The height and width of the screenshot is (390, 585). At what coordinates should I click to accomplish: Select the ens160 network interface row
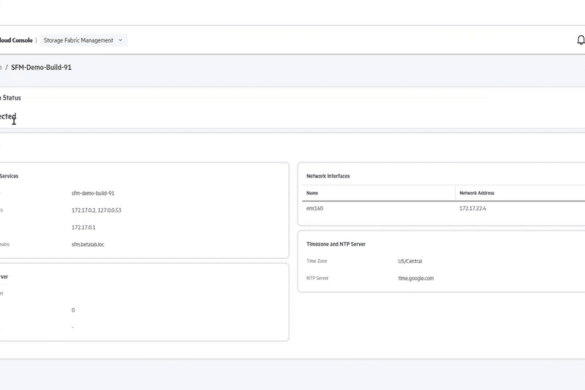tap(444, 209)
